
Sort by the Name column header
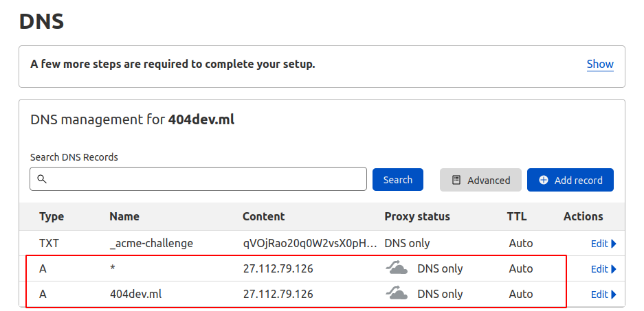[124, 217]
